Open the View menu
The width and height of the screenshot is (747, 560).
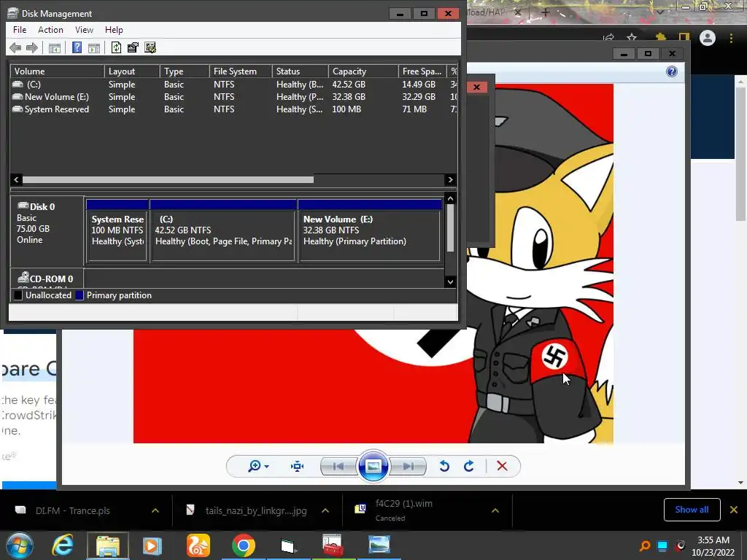(x=84, y=29)
